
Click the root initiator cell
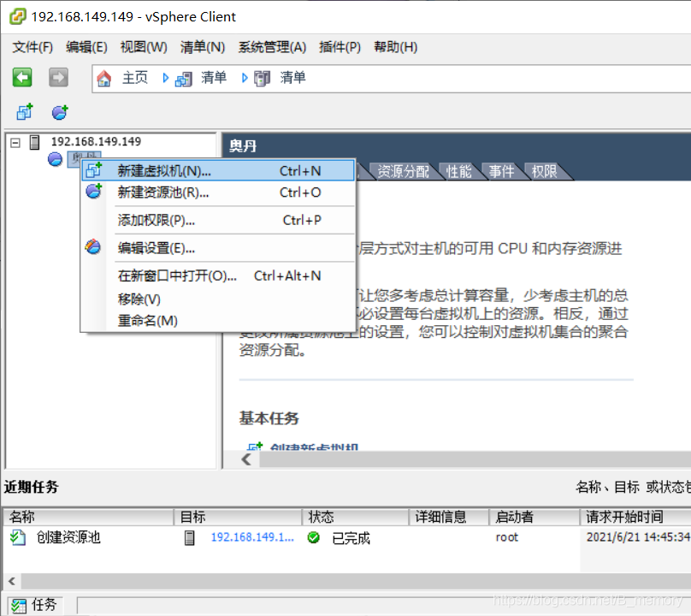507,537
